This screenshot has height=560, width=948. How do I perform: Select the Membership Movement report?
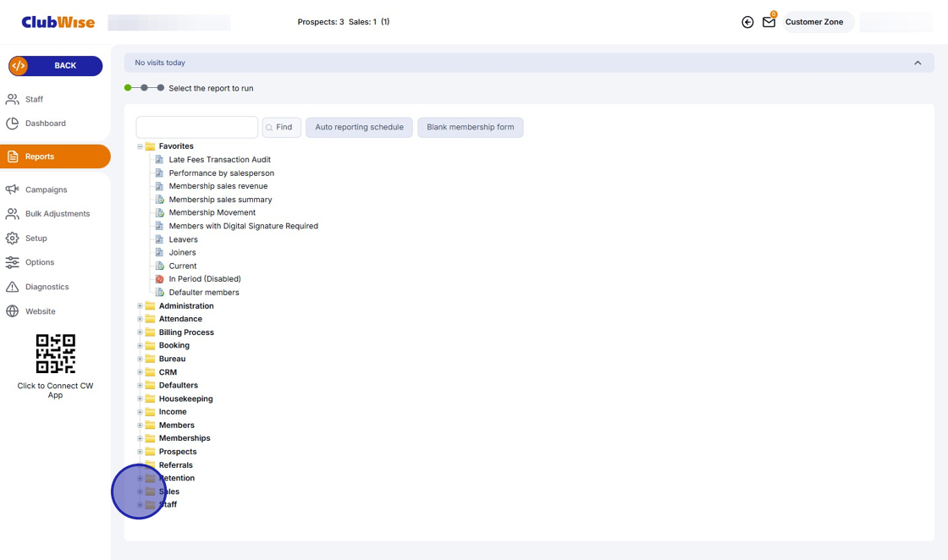pyautogui.click(x=212, y=212)
